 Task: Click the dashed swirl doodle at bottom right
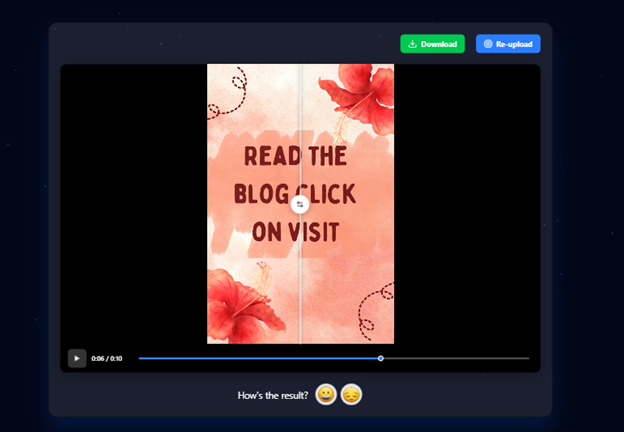coord(374,303)
